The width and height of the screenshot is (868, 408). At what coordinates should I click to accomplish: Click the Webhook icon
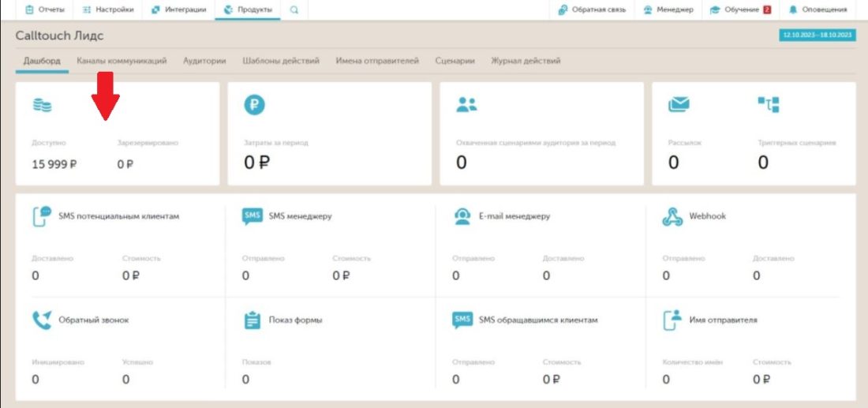pos(672,216)
